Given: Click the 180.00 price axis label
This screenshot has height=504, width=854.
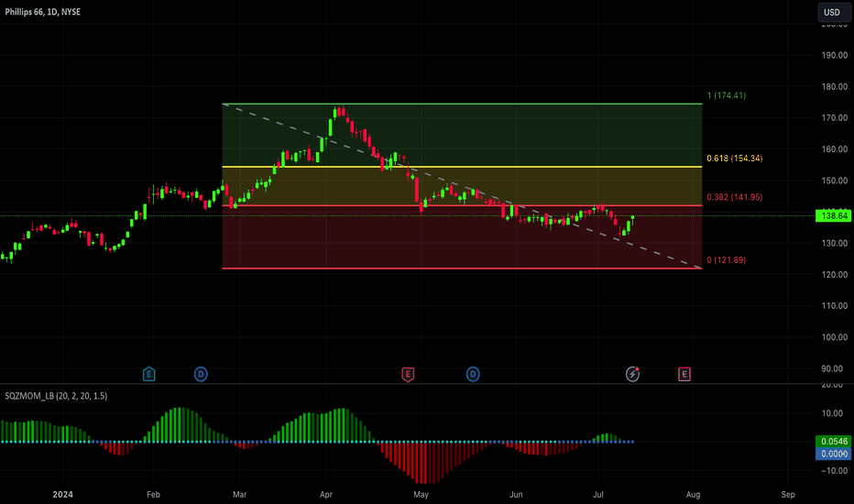Looking at the screenshot, I should (835, 87).
